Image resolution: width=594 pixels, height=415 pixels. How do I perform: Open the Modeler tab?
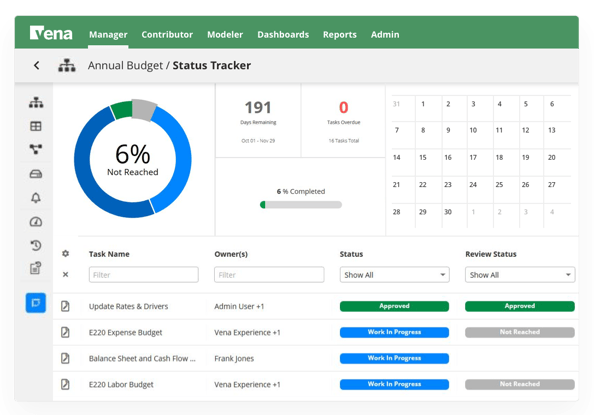click(x=225, y=34)
